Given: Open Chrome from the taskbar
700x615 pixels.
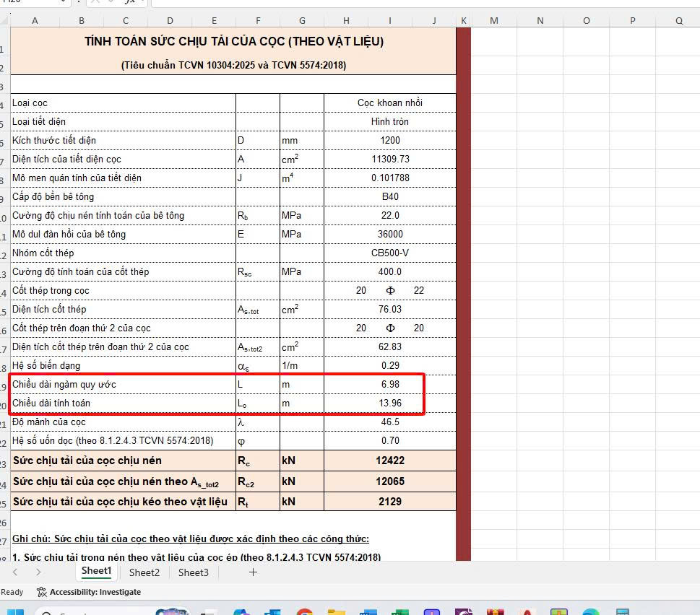Looking at the screenshot, I should [304, 613].
